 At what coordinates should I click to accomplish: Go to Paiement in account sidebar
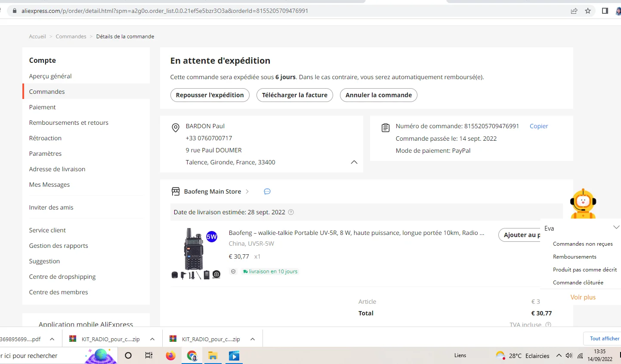click(x=42, y=107)
